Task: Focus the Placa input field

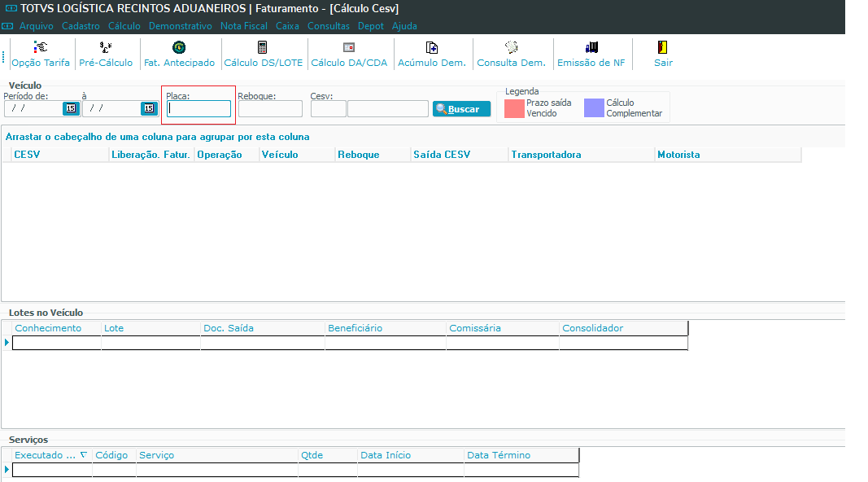Action: [198, 108]
